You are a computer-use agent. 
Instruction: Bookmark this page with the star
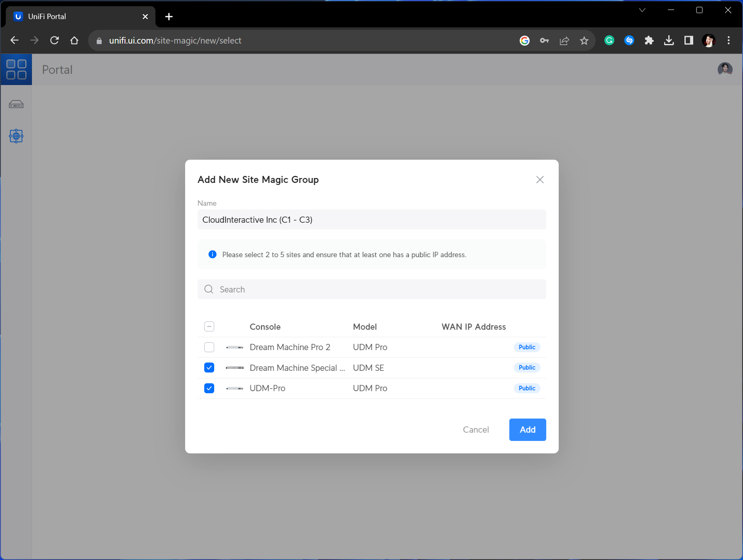tap(584, 40)
